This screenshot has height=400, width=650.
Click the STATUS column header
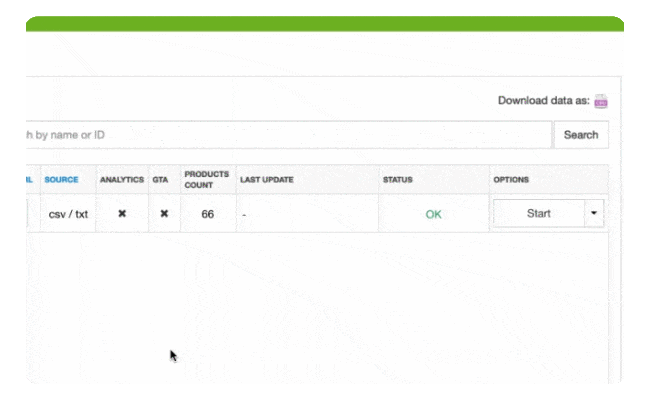(x=398, y=179)
